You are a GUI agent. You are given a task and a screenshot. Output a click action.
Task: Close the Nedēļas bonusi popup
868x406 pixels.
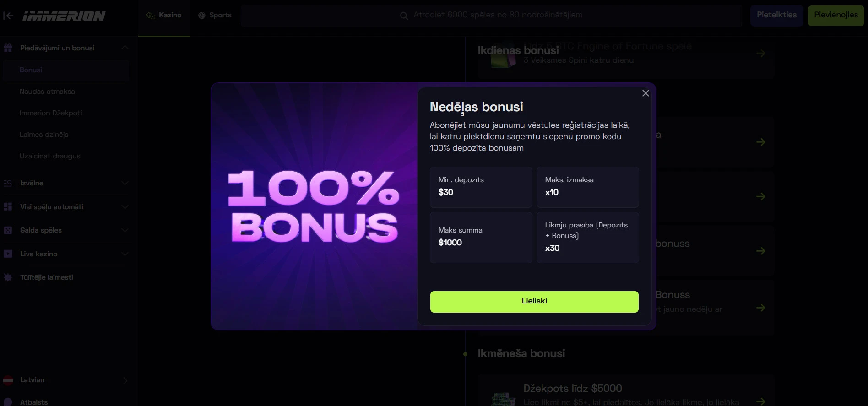pyautogui.click(x=646, y=93)
